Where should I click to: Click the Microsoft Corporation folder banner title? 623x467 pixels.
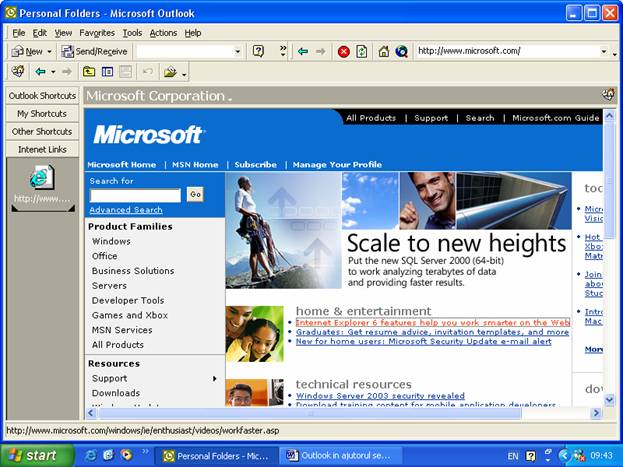click(x=156, y=96)
